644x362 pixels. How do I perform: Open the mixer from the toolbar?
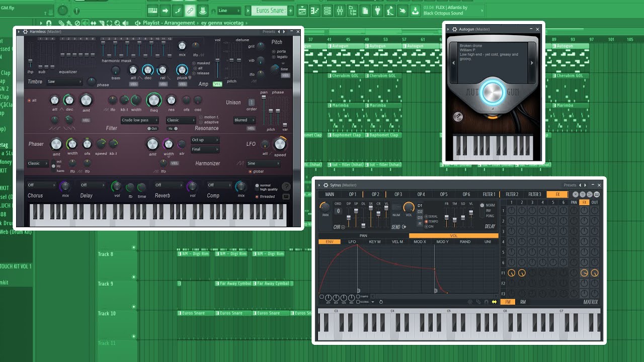click(x=340, y=10)
